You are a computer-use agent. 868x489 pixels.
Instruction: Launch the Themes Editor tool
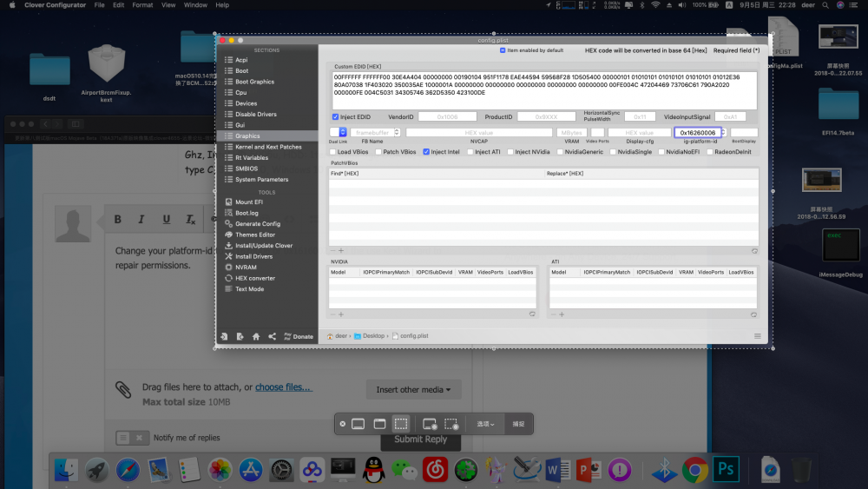pos(254,235)
